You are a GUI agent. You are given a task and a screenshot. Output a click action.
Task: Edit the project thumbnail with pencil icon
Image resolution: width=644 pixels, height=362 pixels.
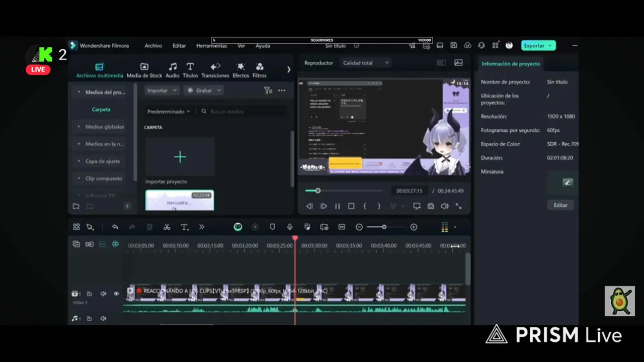(568, 183)
